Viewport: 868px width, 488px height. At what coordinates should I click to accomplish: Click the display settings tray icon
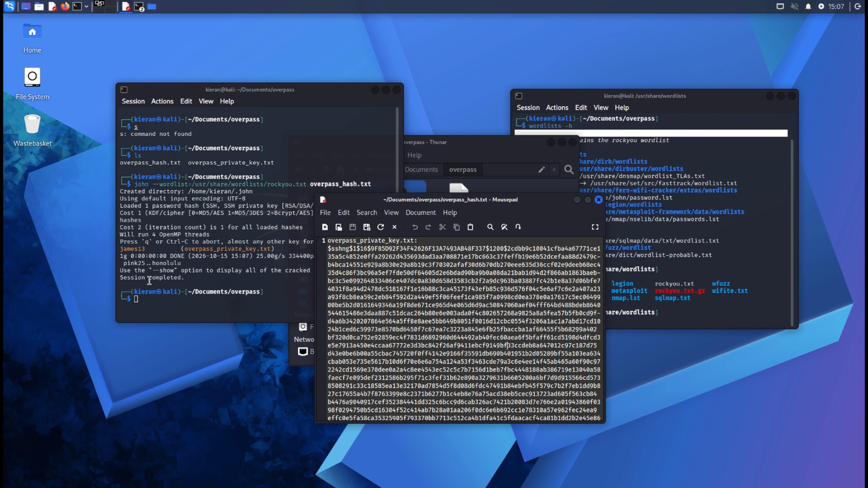pyautogui.click(x=780, y=6)
